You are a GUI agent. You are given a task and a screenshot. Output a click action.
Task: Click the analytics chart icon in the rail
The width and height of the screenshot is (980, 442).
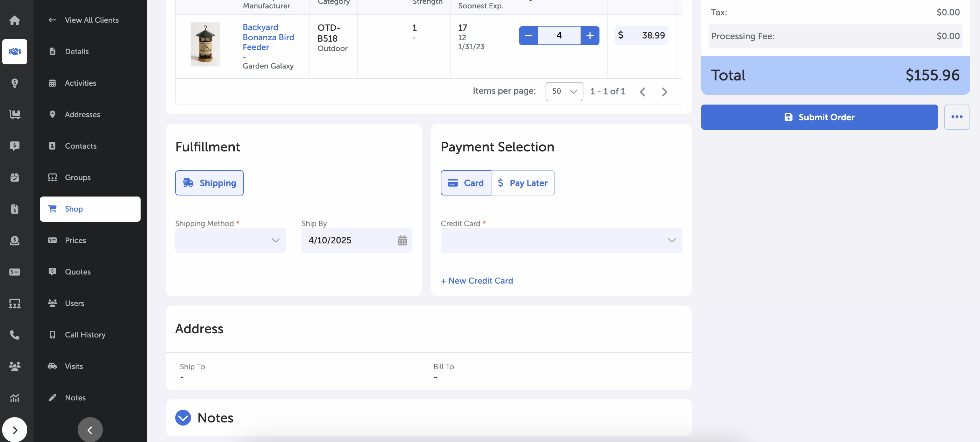tap(14, 398)
